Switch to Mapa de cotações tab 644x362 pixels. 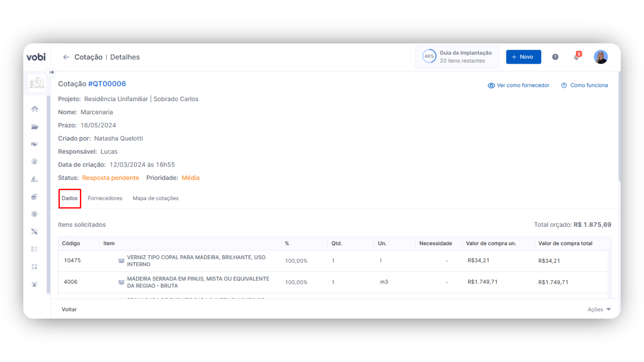[x=155, y=198]
